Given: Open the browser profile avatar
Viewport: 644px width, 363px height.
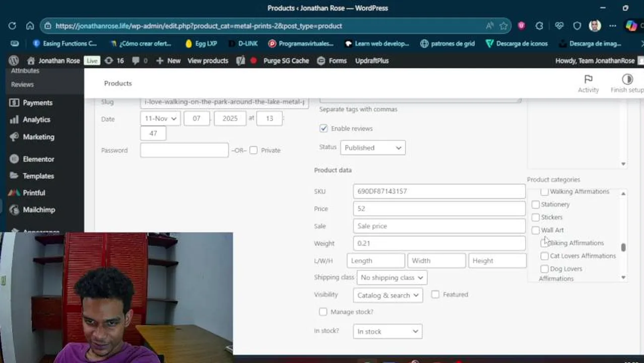Looking at the screenshot, I should click(595, 26).
